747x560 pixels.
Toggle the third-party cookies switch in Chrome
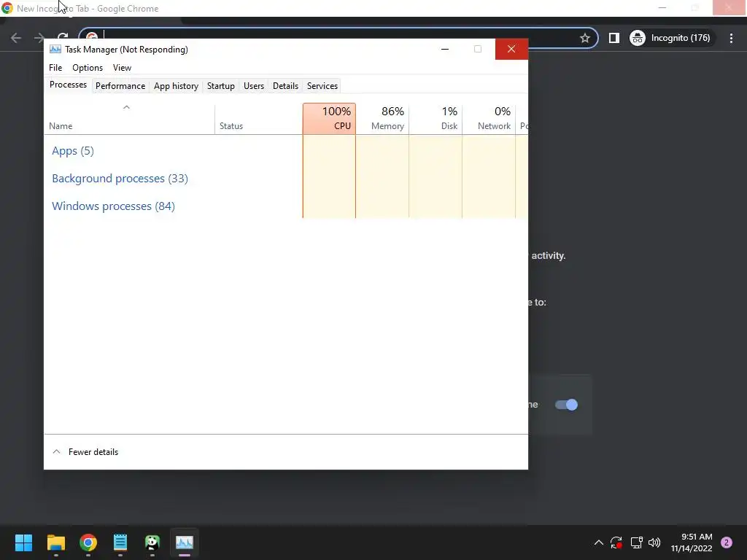566,405
